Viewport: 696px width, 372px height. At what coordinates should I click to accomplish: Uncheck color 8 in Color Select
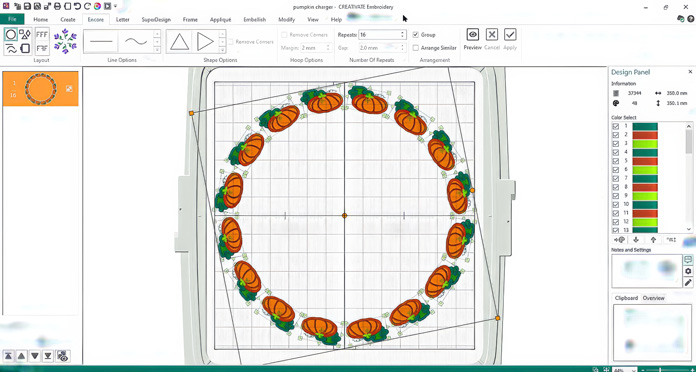coord(616,187)
